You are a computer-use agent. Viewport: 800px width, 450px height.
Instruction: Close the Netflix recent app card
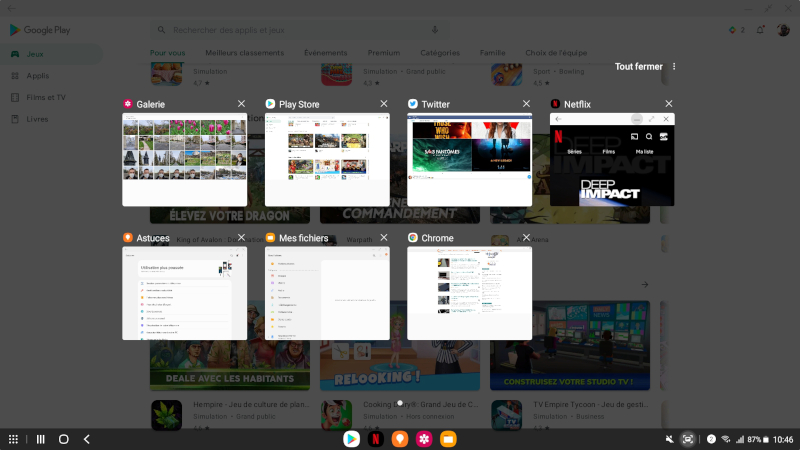[668, 104]
